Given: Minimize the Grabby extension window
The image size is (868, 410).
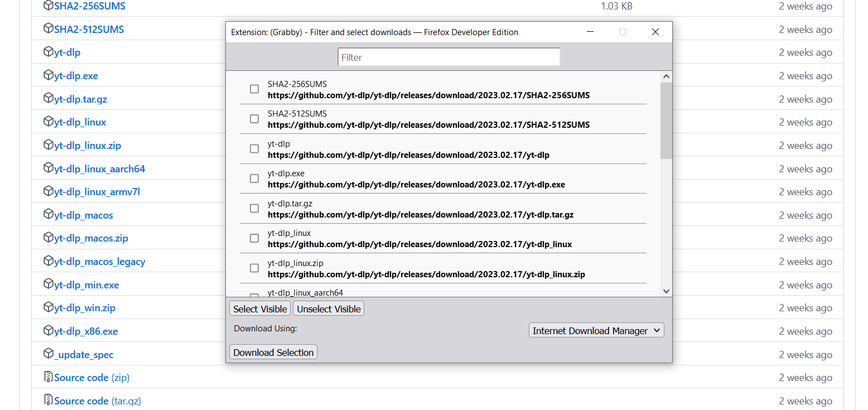Looking at the screenshot, I should 590,32.
